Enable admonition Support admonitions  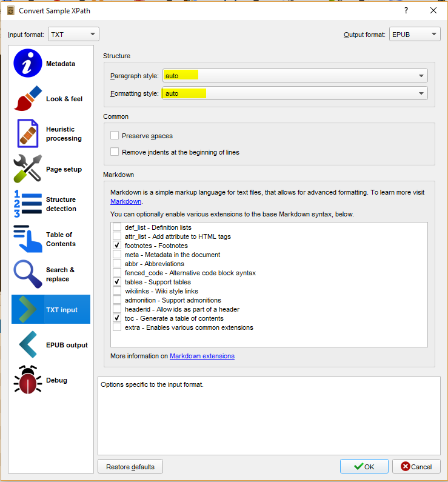point(117,300)
